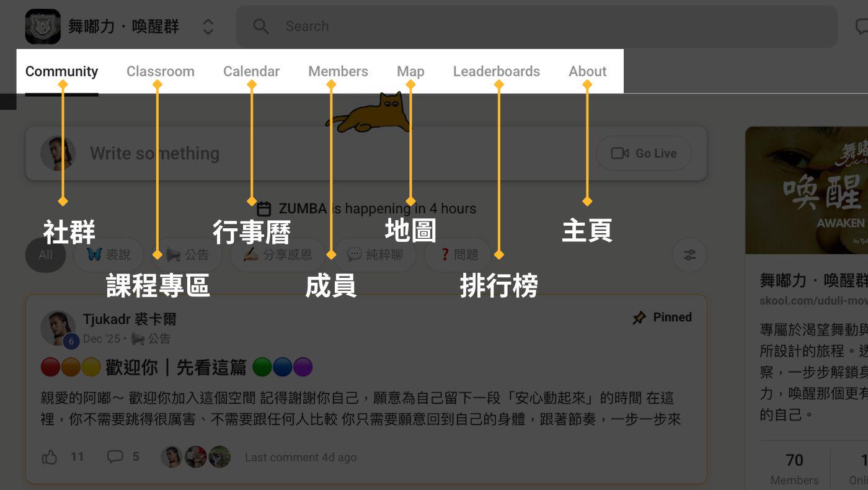868x490 pixels.
Task: Open the Map tab
Action: 410,71
